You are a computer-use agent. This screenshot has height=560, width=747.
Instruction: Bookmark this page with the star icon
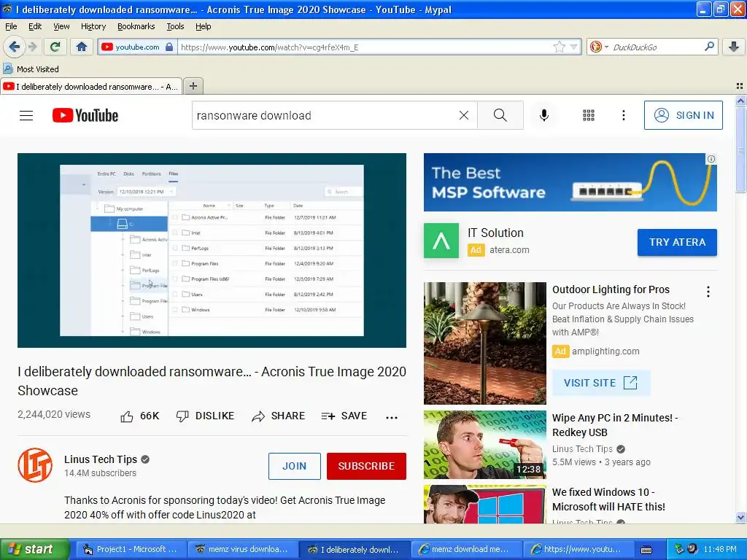(559, 47)
